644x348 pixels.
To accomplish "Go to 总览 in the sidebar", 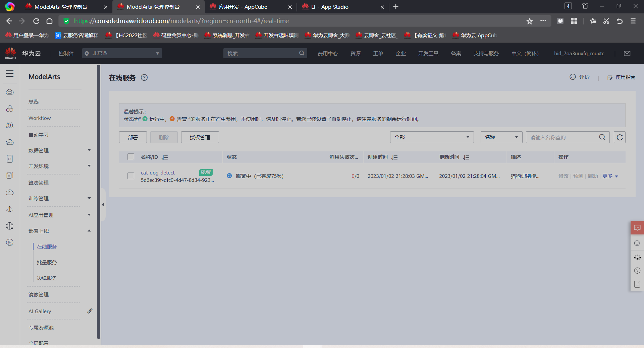I will click(x=34, y=101).
